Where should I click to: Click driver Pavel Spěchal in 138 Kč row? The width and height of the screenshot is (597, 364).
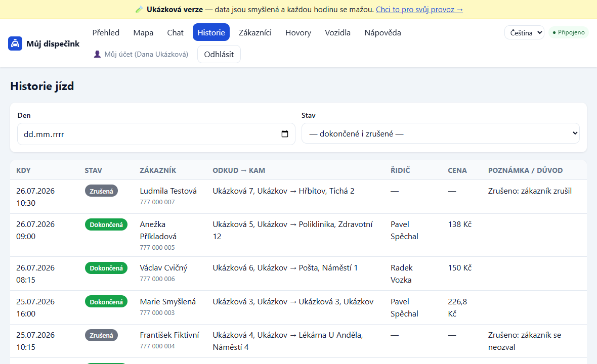point(404,231)
